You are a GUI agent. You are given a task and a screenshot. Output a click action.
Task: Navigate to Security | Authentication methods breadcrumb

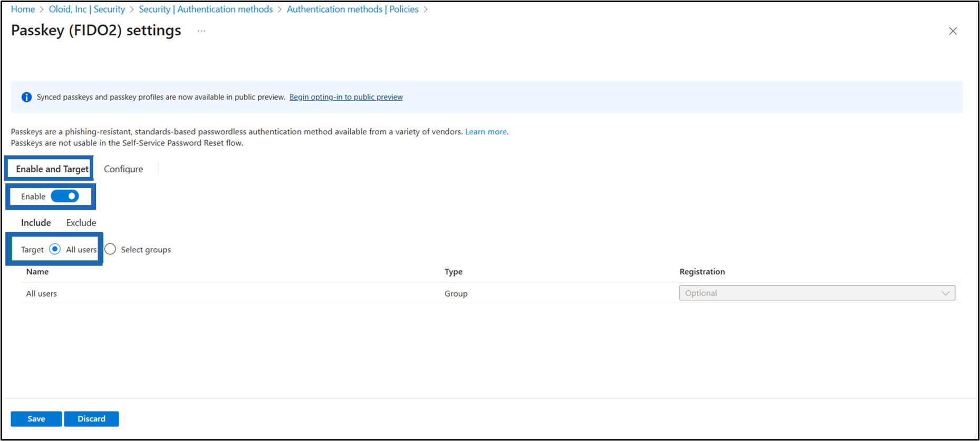tap(206, 9)
